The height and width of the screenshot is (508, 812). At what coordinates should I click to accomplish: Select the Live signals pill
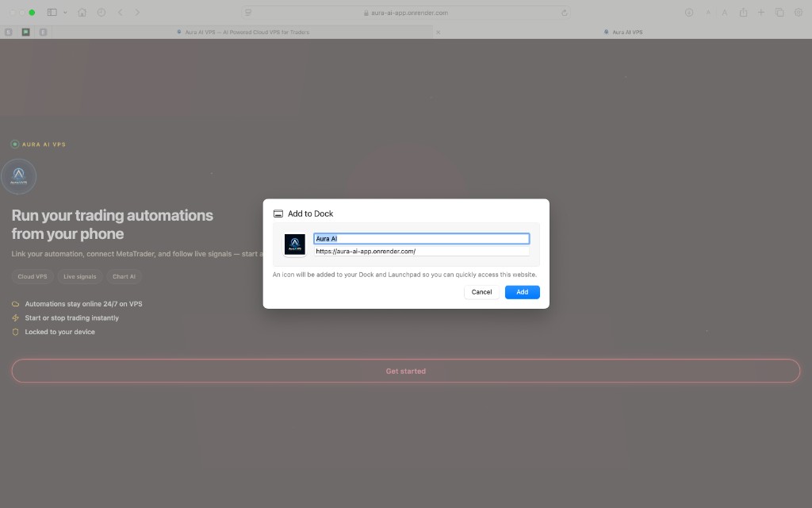80,277
